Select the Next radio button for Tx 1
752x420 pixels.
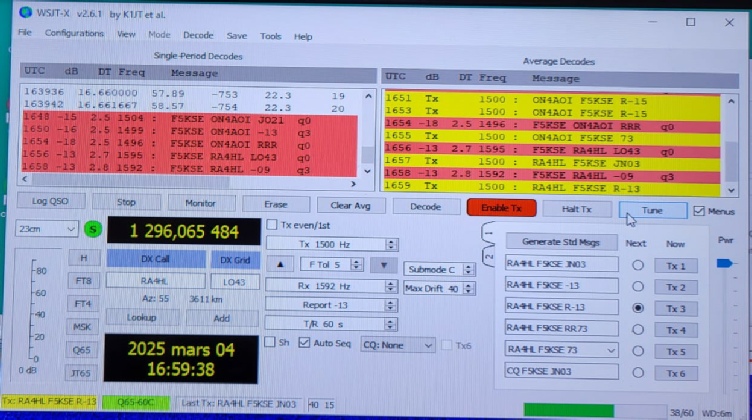[637, 266]
